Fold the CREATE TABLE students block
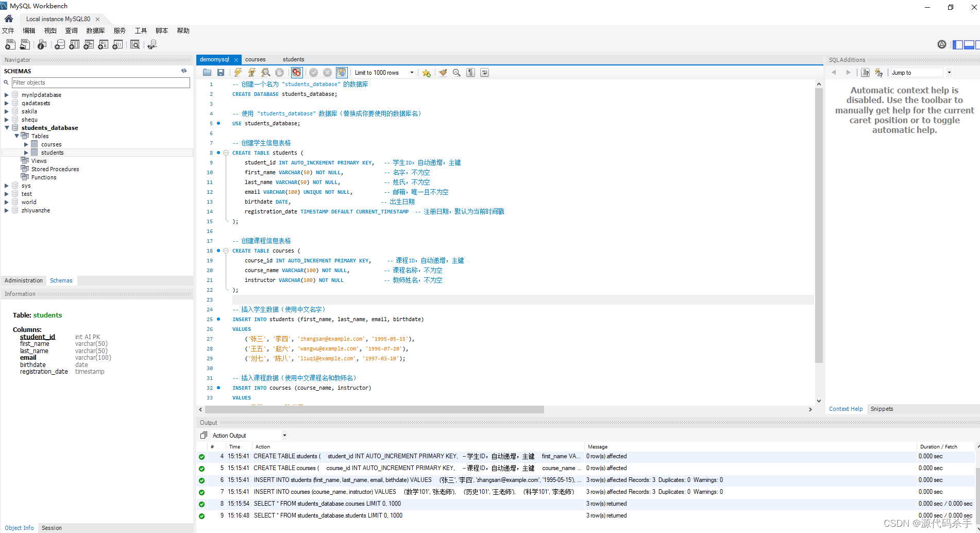 (x=226, y=153)
